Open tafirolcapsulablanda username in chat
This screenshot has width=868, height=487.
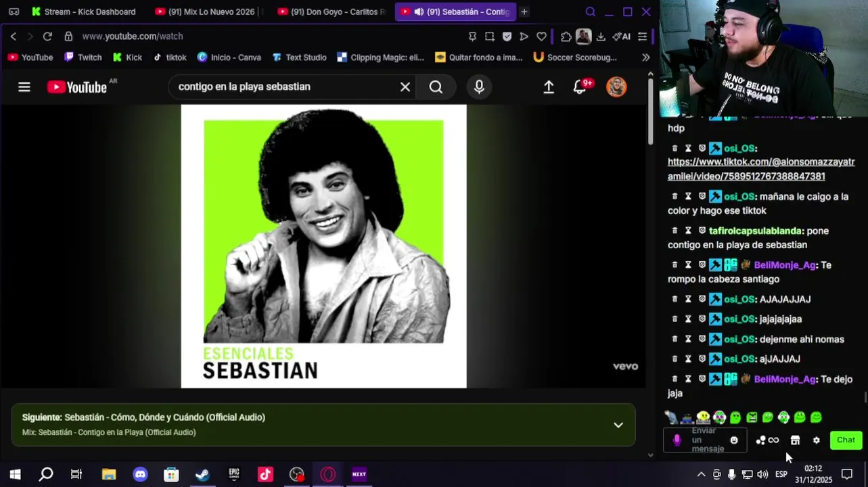(x=755, y=231)
